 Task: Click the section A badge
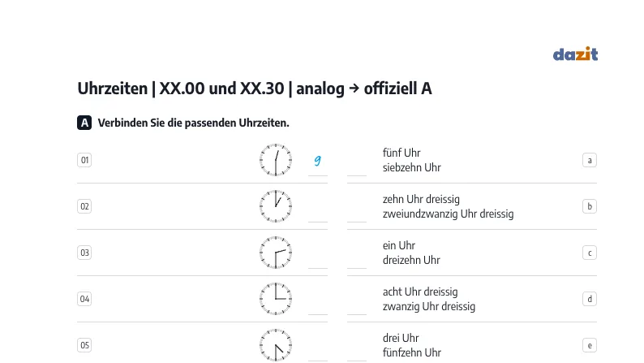pos(84,123)
